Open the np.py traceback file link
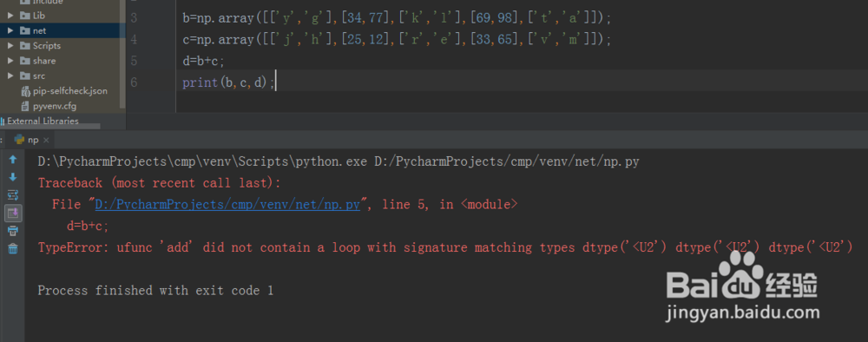Image resolution: width=868 pixels, height=342 pixels. (x=227, y=204)
